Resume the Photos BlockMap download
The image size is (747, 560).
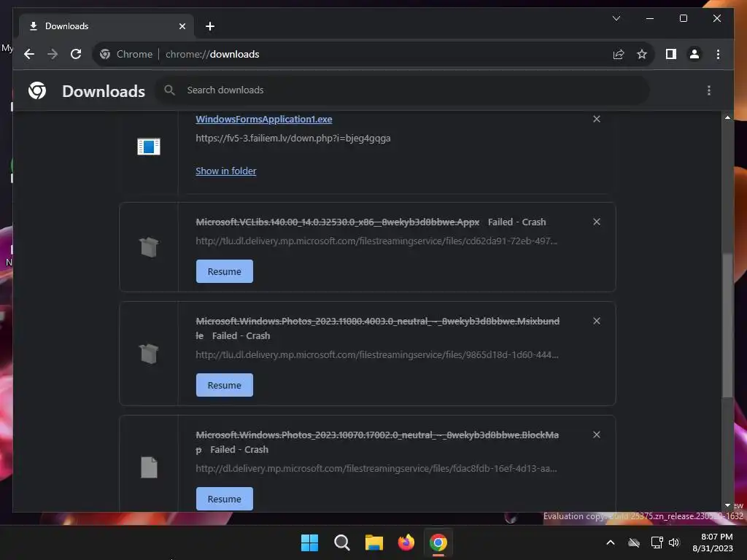[225, 499]
